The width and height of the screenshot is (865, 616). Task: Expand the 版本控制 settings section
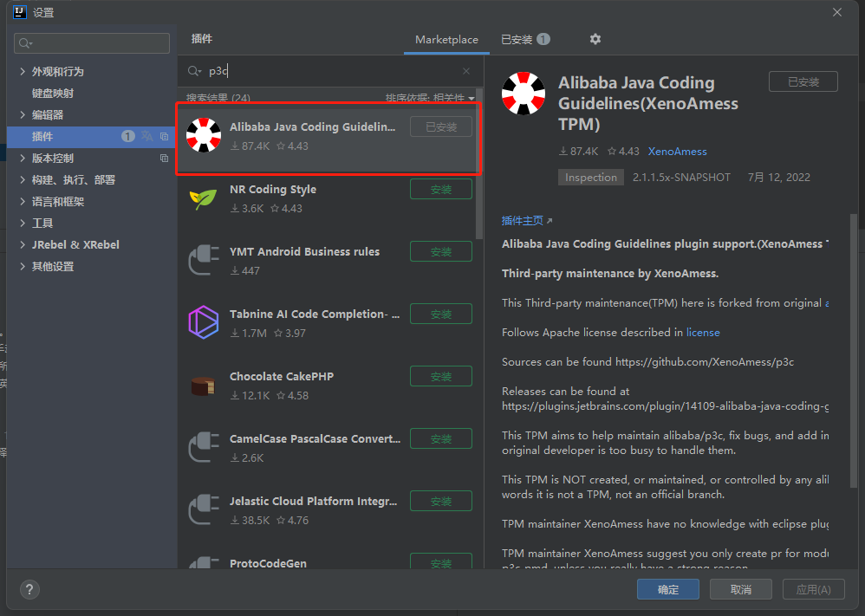(x=23, y=159)
